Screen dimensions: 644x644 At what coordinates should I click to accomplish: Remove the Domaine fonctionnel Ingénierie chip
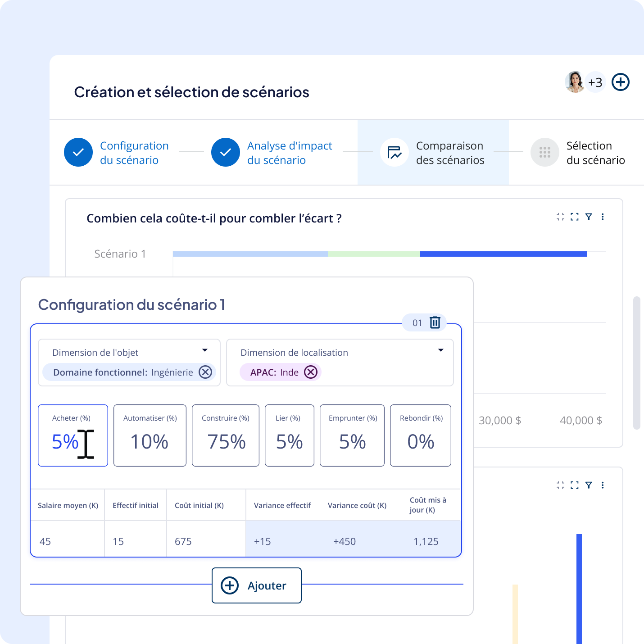point(205,372)
